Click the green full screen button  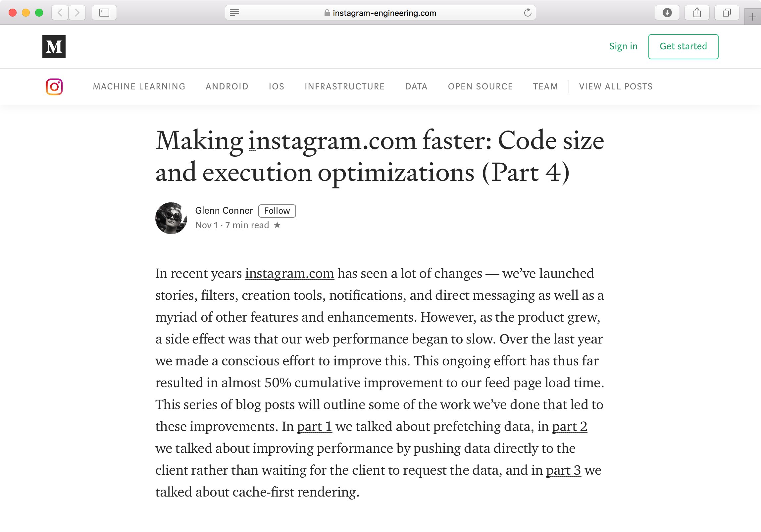point(39,13)
